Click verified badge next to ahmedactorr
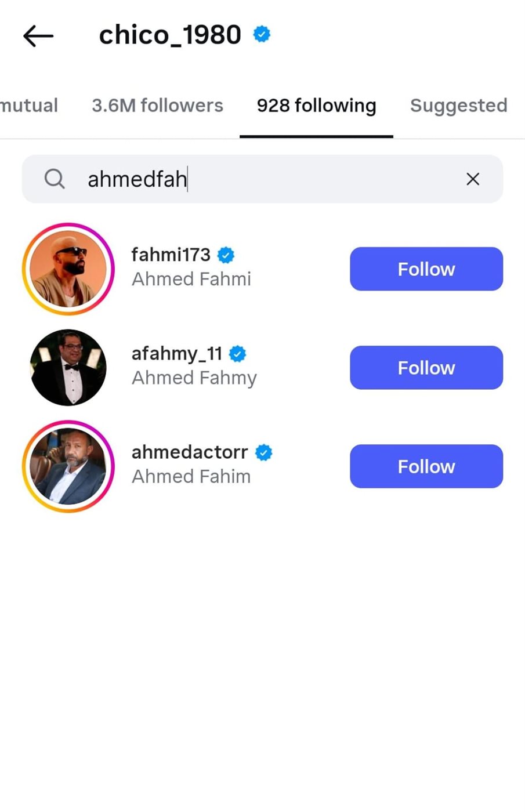Viewport: 525px width, 812px height. pyautogui.click(x=264, y=452)
